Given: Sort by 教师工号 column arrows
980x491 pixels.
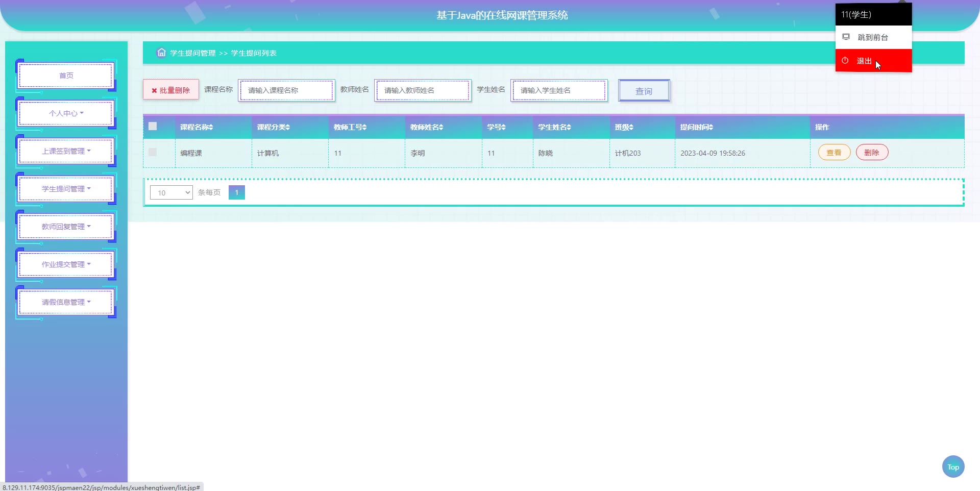Looking at the screenshot, I should pyautogui.click(x=364, y=127).
